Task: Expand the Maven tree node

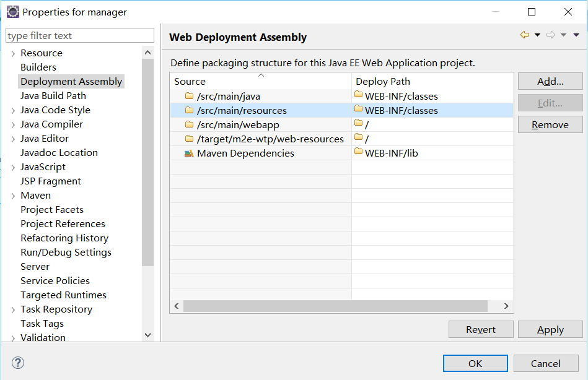Action: (13, 196)
